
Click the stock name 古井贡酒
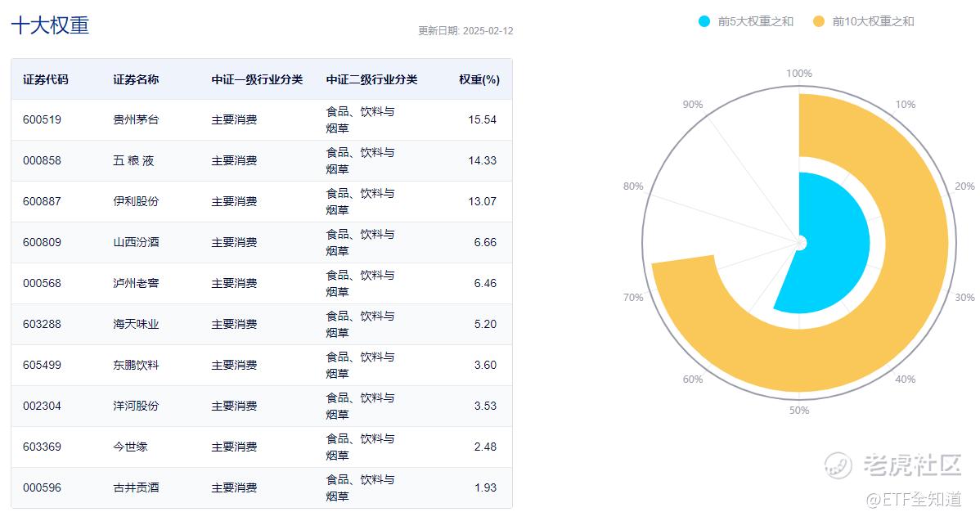(x=136, y=488)
